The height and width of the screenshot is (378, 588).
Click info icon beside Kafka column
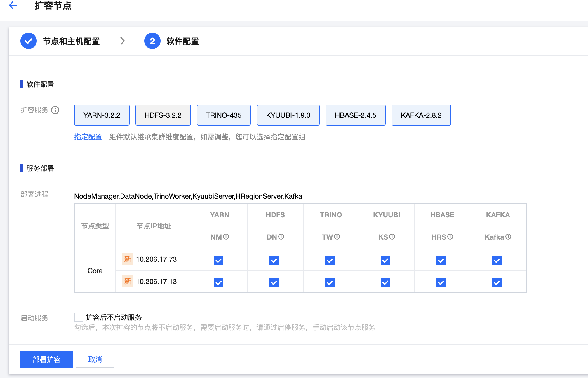point(508,237)
